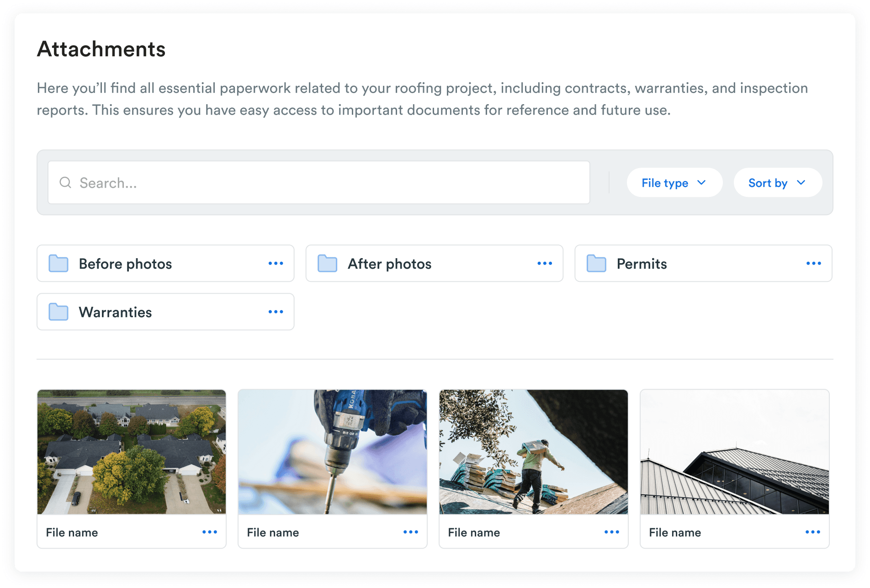Click the Permits folder icon
The height and width of the screenshot is (588, 870).
[596, 264]
